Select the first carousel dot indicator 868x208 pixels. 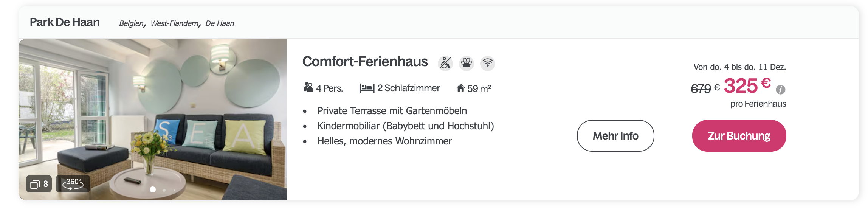153,189
